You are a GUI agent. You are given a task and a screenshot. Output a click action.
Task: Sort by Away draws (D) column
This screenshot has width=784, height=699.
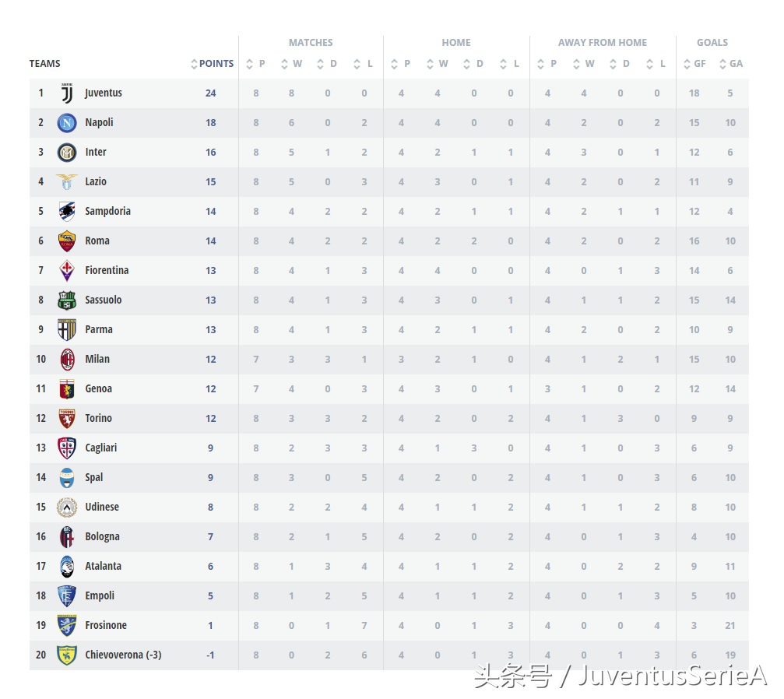[x=621, y=64]
